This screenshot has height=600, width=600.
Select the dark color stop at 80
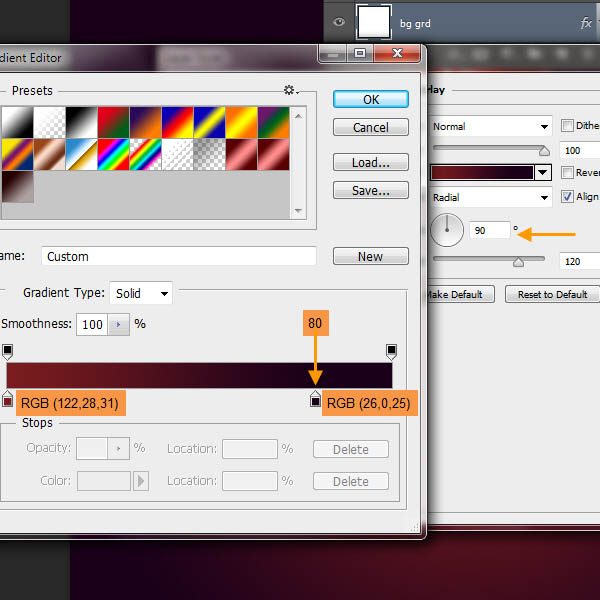[316, 400]
